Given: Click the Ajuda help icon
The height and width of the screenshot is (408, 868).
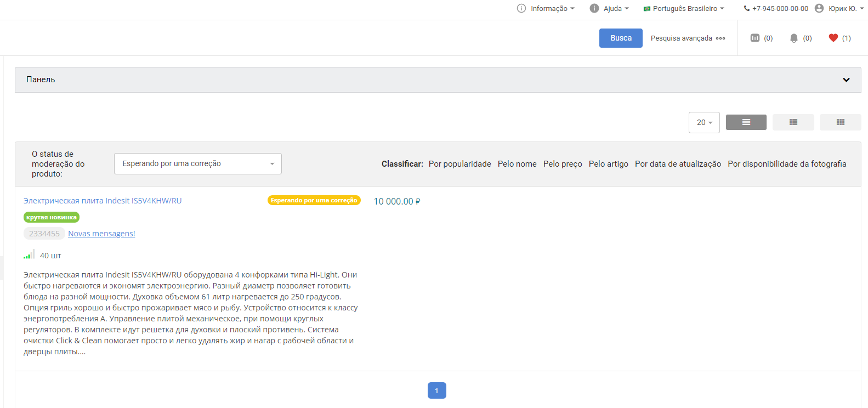Looking at the screenshot, I should click(594, 8).
